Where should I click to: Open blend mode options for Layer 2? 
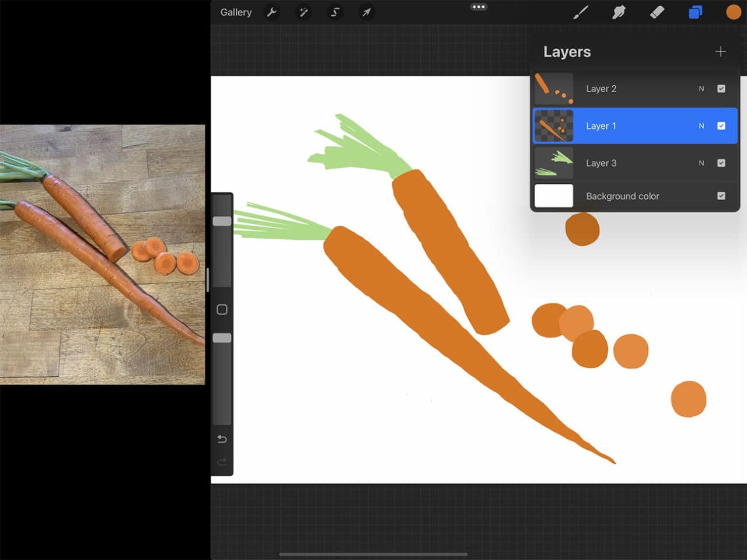[701, 88]
